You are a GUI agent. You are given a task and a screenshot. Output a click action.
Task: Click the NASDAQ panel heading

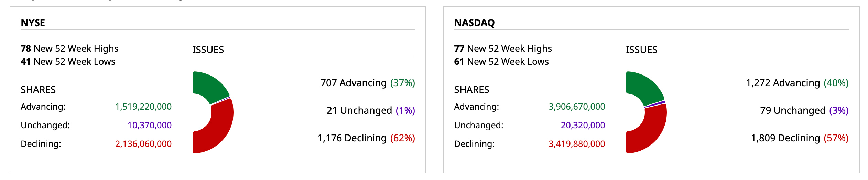[474, 23]
